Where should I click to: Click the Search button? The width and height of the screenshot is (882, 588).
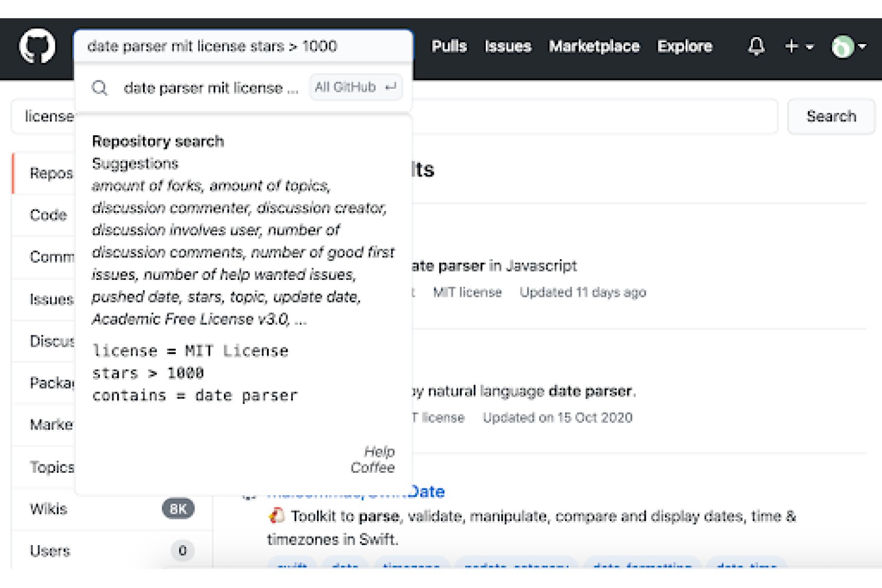831,116
